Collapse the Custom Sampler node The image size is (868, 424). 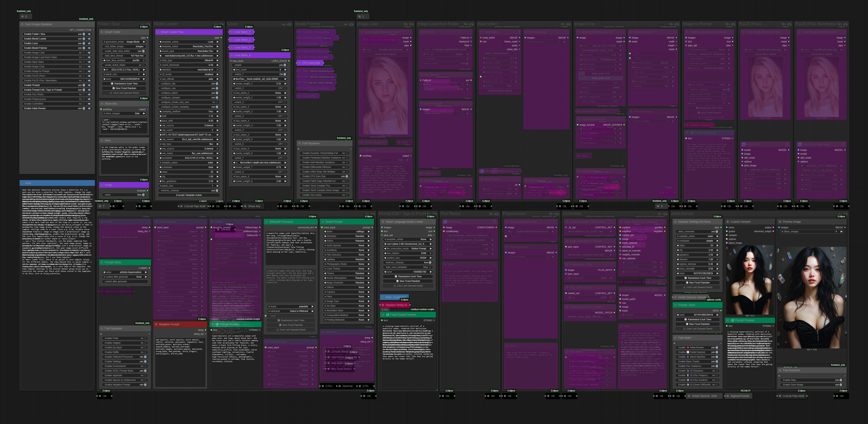tap(728, 222)
